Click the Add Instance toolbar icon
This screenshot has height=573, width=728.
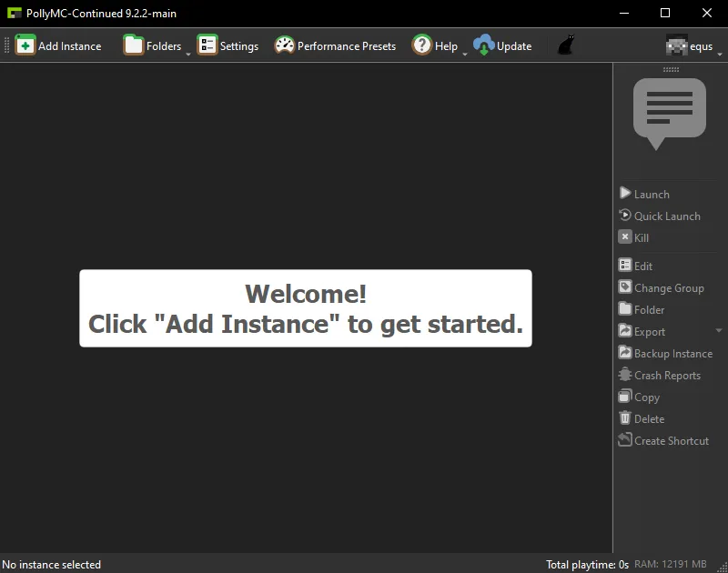pos(25,45)
